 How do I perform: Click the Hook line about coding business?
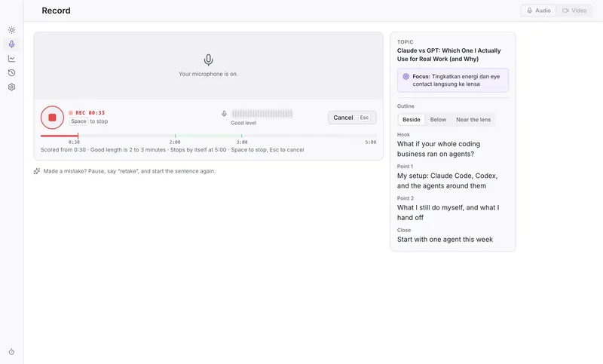pyautogui.click(x=439, y=148)
